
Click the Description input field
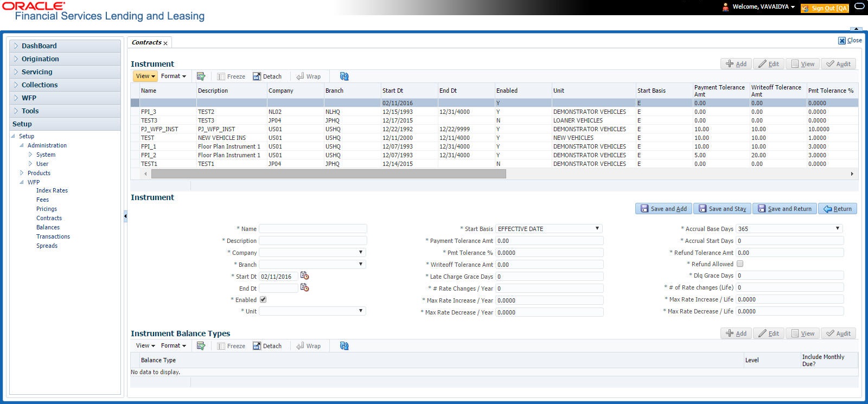click(312, 241)
